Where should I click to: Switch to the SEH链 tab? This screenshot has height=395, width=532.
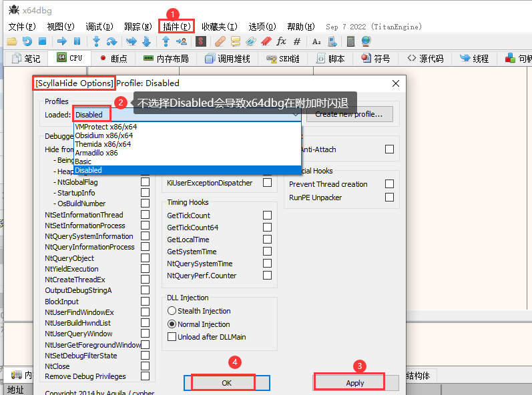tap(282, 59)
